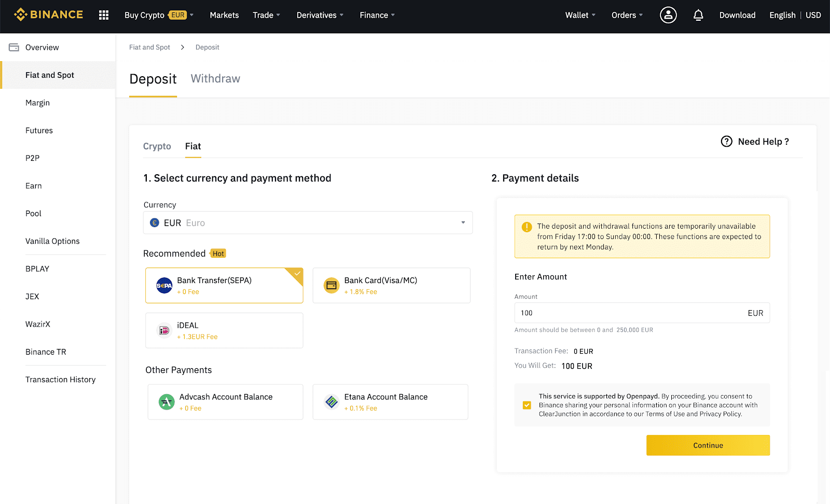
Task: Switch to the Deposit tab
Action: pos(153,79)
